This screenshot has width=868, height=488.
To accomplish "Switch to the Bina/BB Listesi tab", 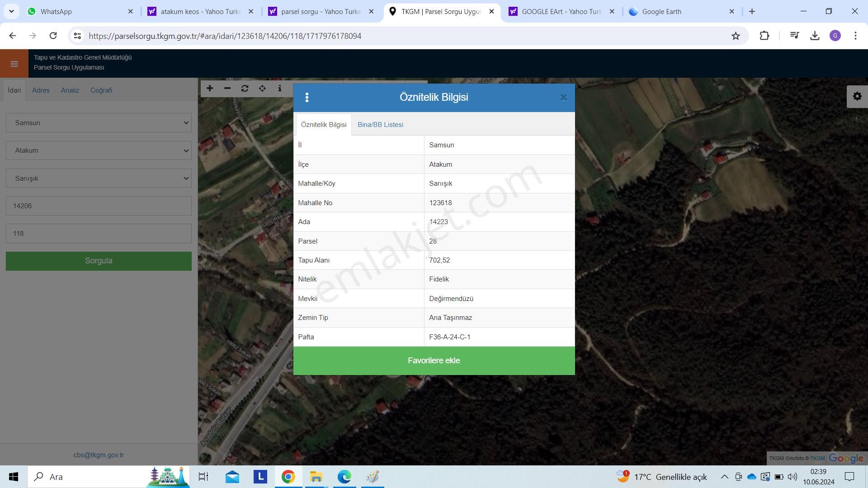I will [x=380, y=125].
